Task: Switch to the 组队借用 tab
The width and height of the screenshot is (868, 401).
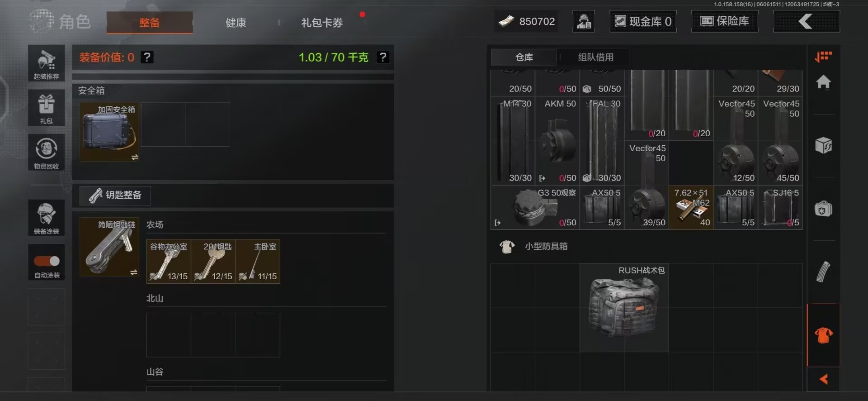Action: point(596,57)
